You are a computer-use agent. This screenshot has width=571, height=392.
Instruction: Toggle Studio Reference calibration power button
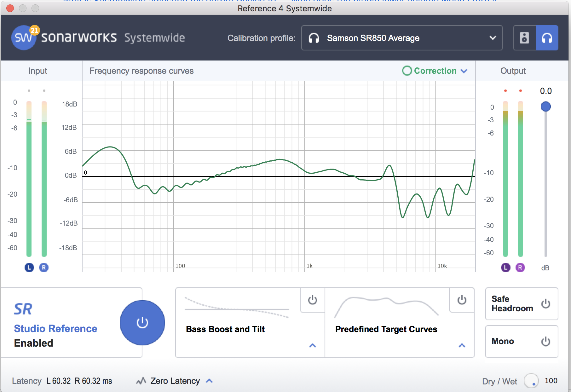tap(142, 322)
